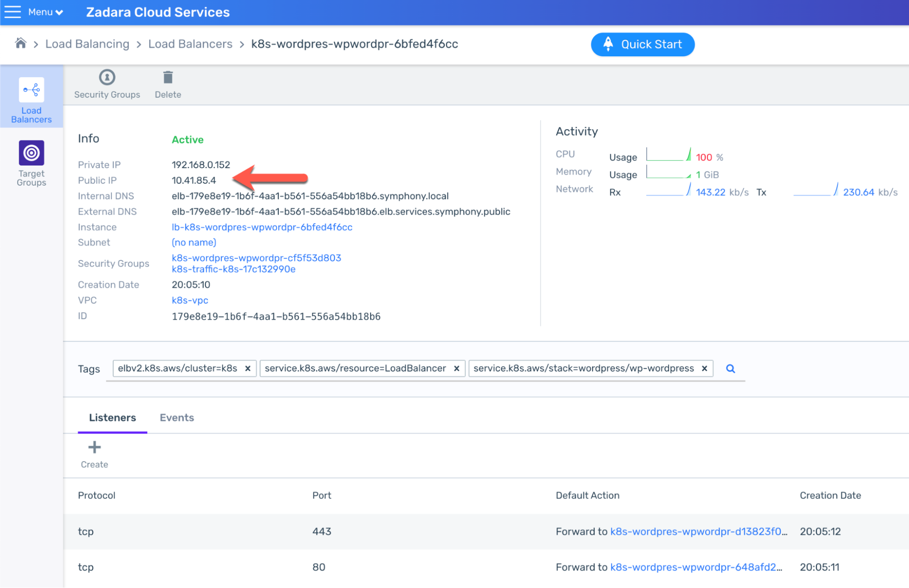Open target group k8s-wordpres-wpwordpr-d13823f0
Image resolution: width=909 pixels, height=588 pixels.
click(x=698, y=531)
